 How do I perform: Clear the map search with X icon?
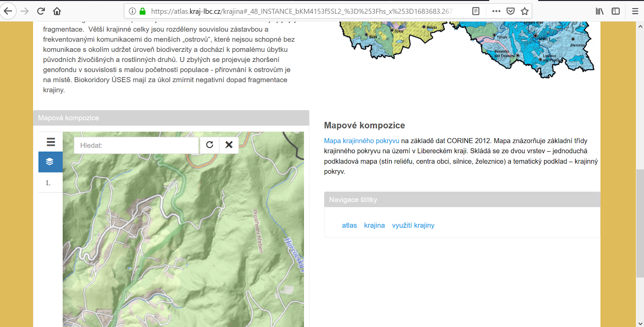click(229, 145)
